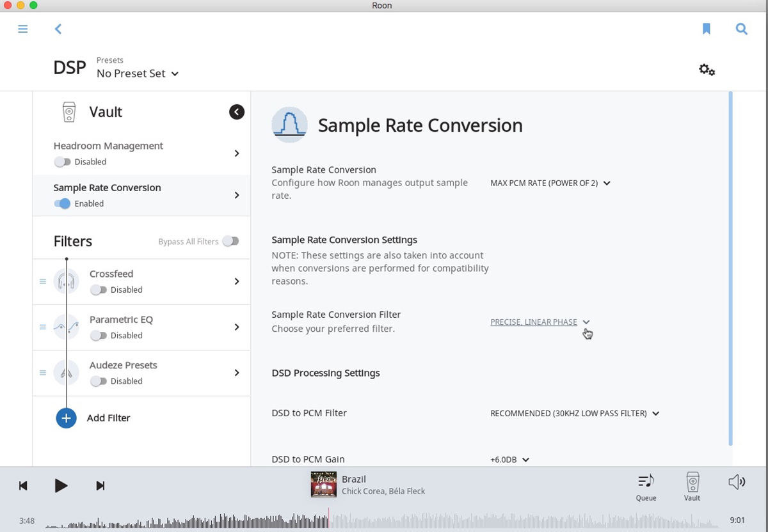Open volume control speaker icon

click(737, 482)
